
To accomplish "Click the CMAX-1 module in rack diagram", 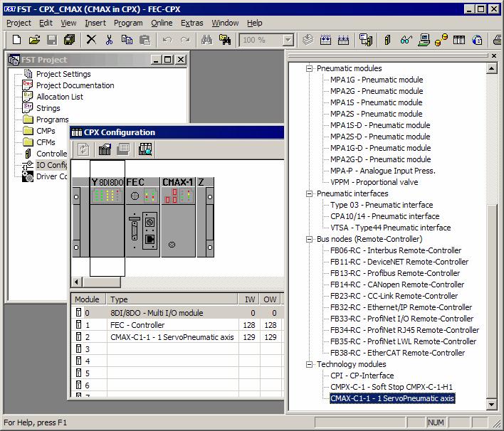I will tap(178, 218).
